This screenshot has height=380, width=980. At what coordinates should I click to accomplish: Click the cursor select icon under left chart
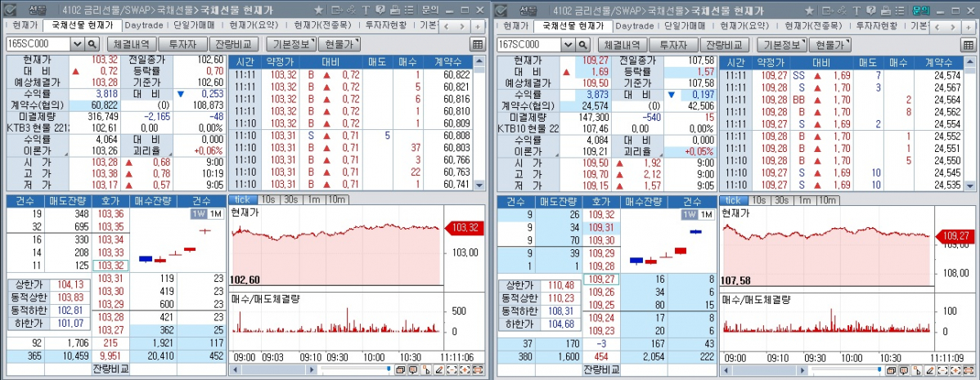pos(426,370)
